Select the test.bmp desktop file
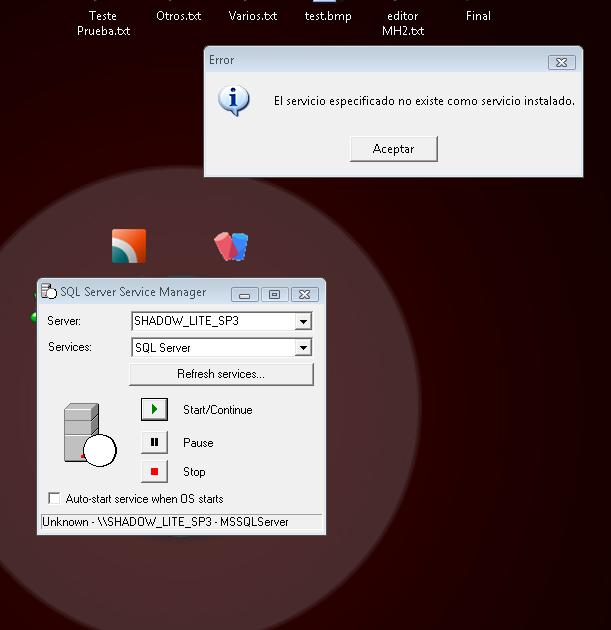611x630 pixels. tap(328, 16)
